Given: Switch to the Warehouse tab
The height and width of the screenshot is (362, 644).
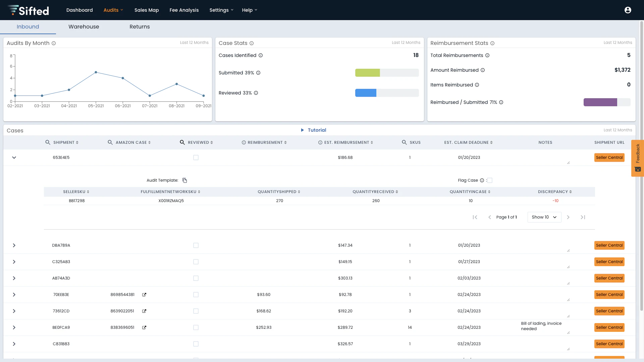Looking at the screenshot, I should coord(84,27).
